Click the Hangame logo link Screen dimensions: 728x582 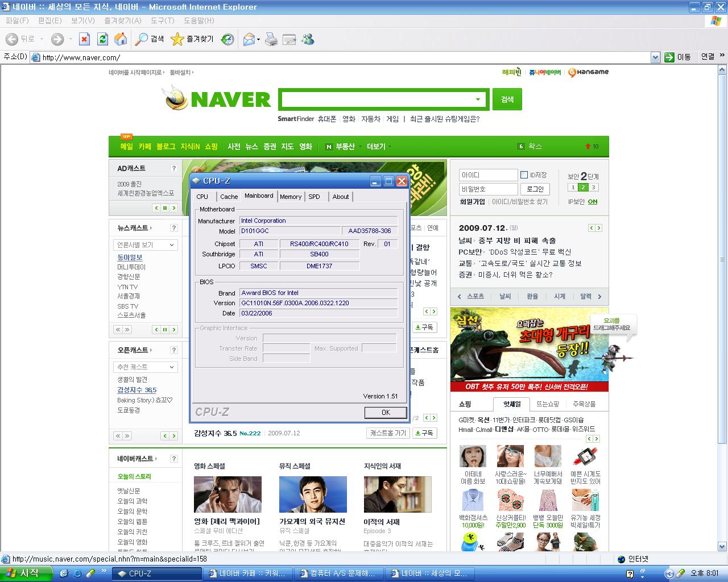(588, 72)
